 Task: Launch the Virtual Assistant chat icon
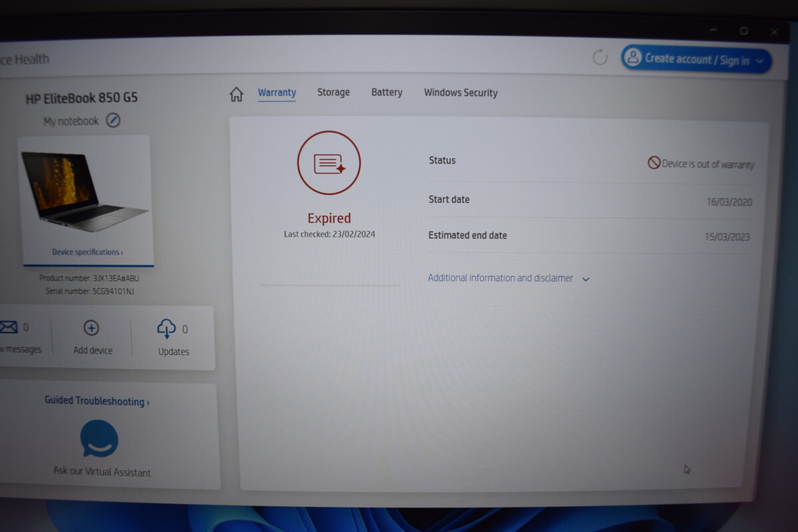100,438
